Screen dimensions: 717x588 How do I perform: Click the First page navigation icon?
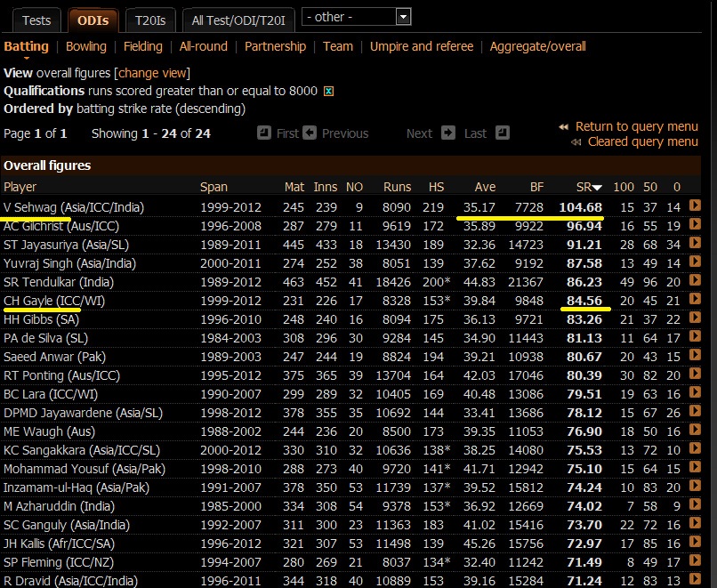pyautogui.click(x=264, y=133)
